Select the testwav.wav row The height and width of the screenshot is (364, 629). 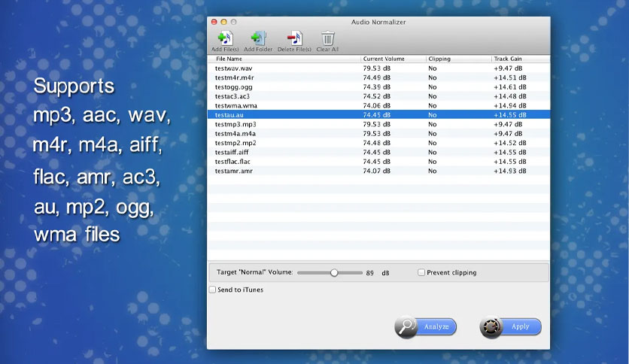(378, 68)
